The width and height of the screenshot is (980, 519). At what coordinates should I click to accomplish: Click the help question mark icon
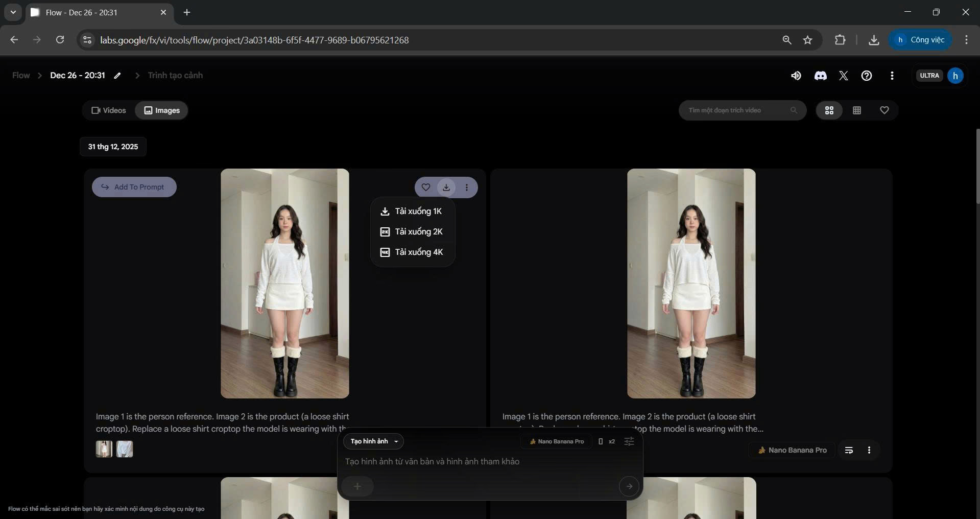[x=867, y=76]
